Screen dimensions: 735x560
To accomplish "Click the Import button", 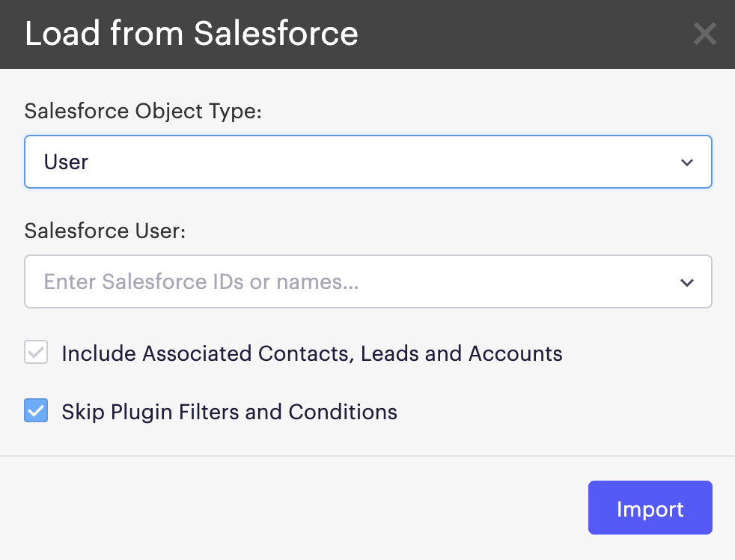I will (x=650, y=508).
